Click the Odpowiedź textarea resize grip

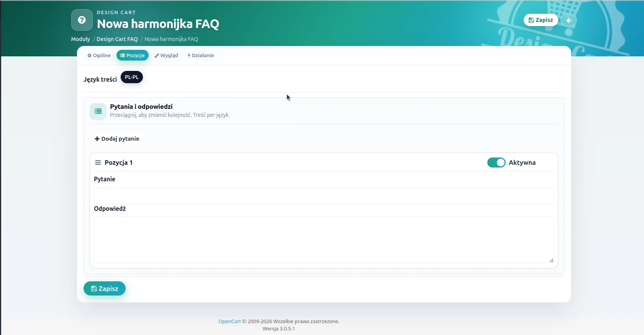click(551, 260)
